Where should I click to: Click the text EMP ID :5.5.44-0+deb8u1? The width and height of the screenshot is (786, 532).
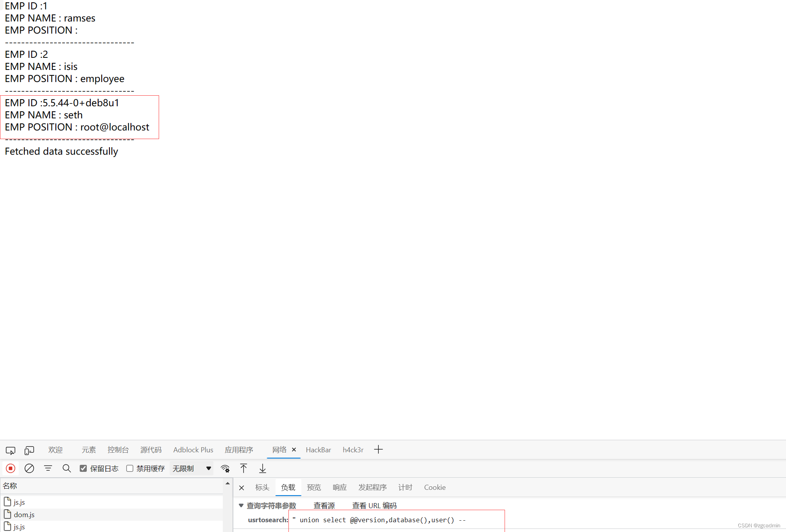(x=62, y=103)
